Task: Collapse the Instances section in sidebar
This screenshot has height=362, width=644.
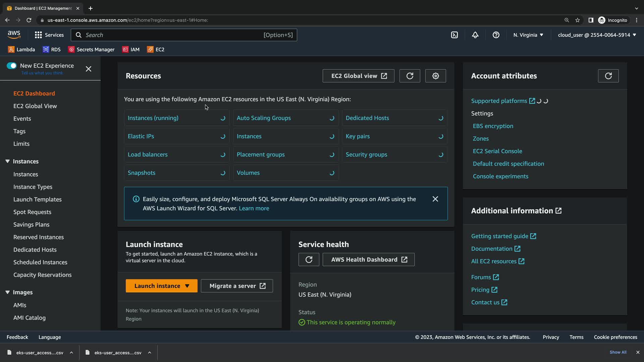Action: pyautogui.click(x=7, y=161)
